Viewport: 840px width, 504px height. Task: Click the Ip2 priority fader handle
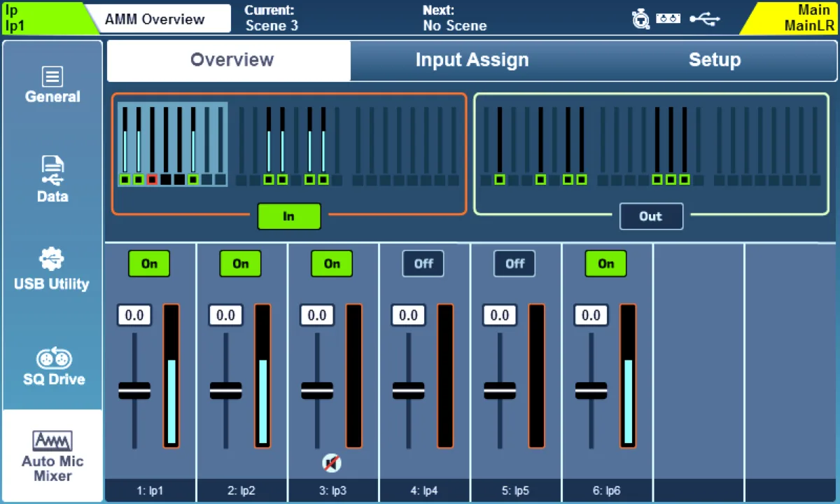point(226,391)
